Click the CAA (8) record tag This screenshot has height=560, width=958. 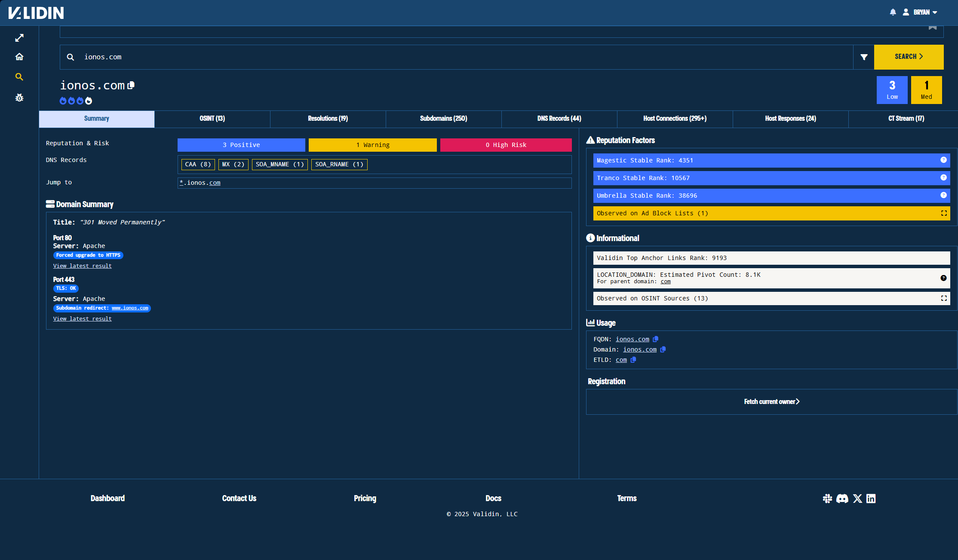[198, 165]
